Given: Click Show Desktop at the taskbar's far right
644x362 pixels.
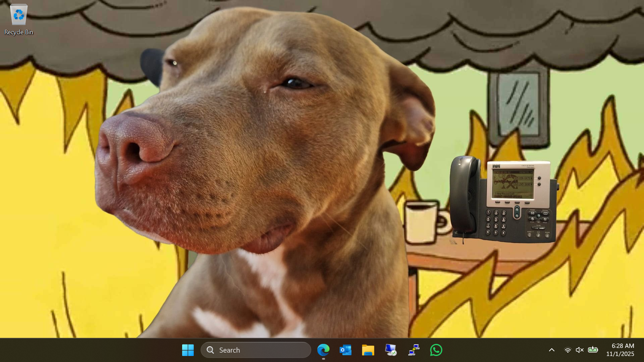Looking at the screenshot, I should 643,350.
